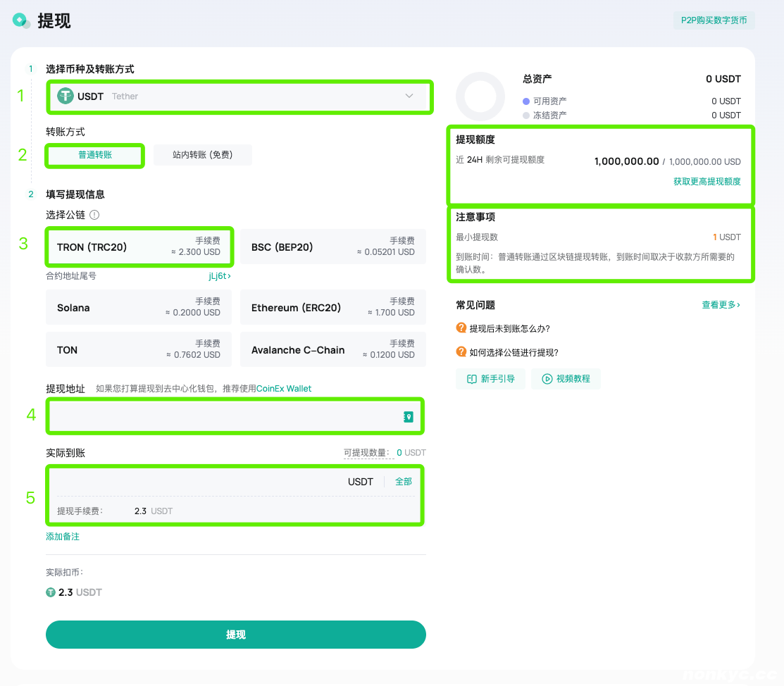Open the 新手引导 book guide
This screenshot has width=784, height=686.
tap(490, 379)
